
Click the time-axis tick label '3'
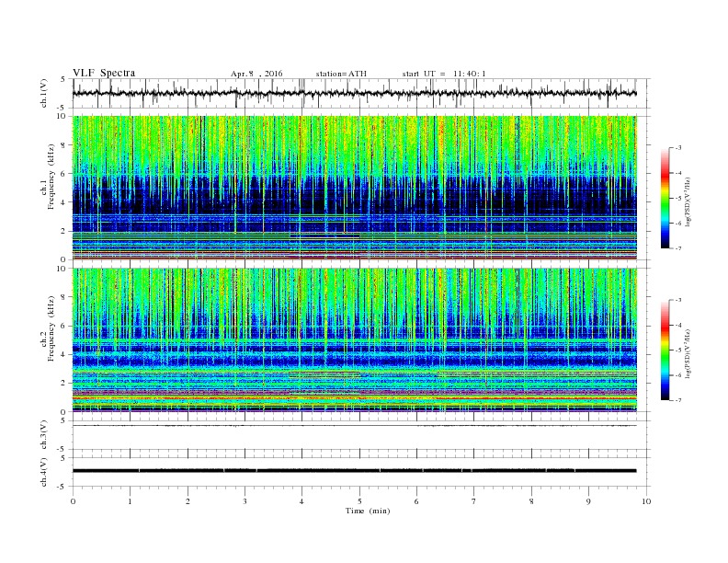(245, 501)
